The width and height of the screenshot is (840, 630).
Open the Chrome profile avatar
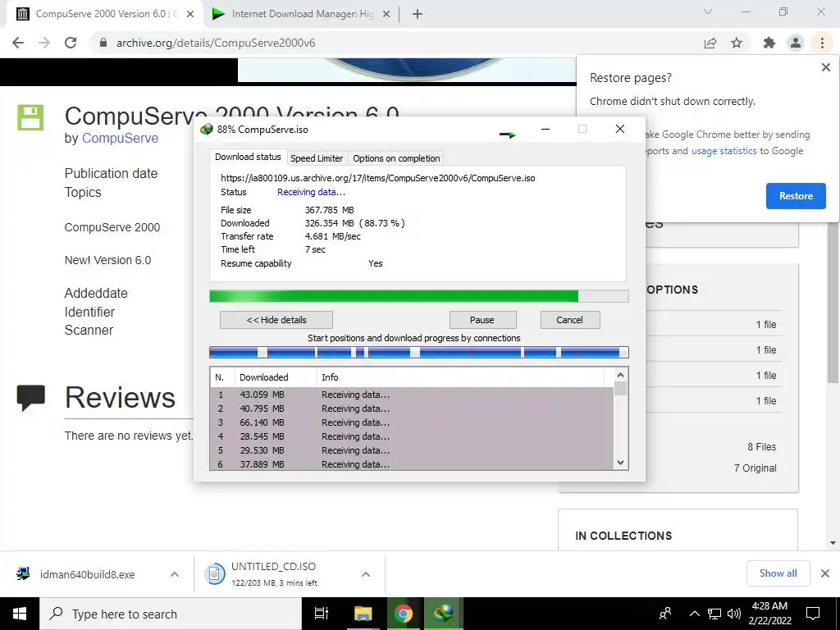click(796, 43)
